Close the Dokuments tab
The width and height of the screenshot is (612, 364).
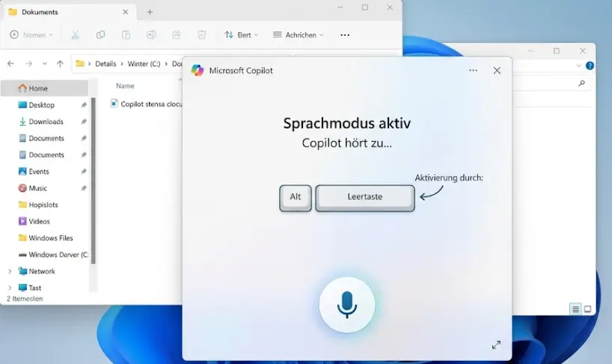click(x=125, y=12)
